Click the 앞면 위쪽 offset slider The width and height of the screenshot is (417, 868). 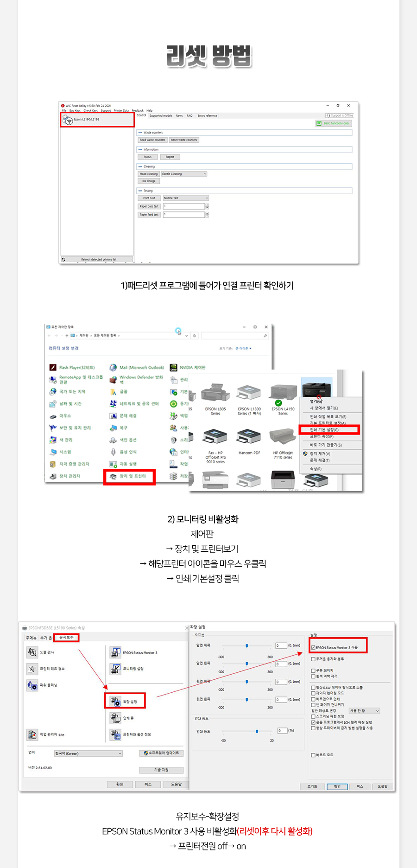coord(247,645)
